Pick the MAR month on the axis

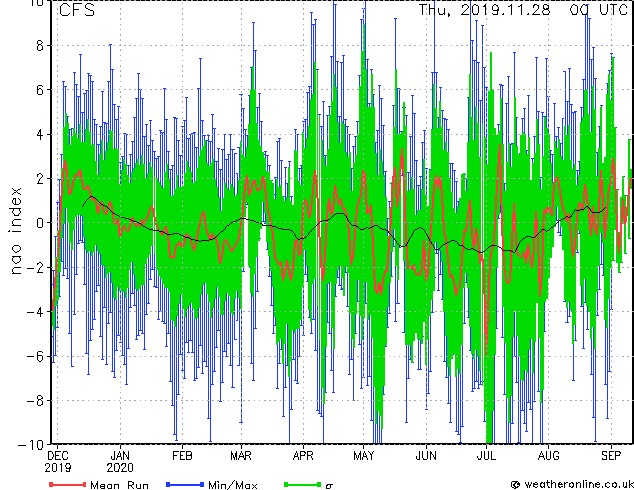click(241, 453)
